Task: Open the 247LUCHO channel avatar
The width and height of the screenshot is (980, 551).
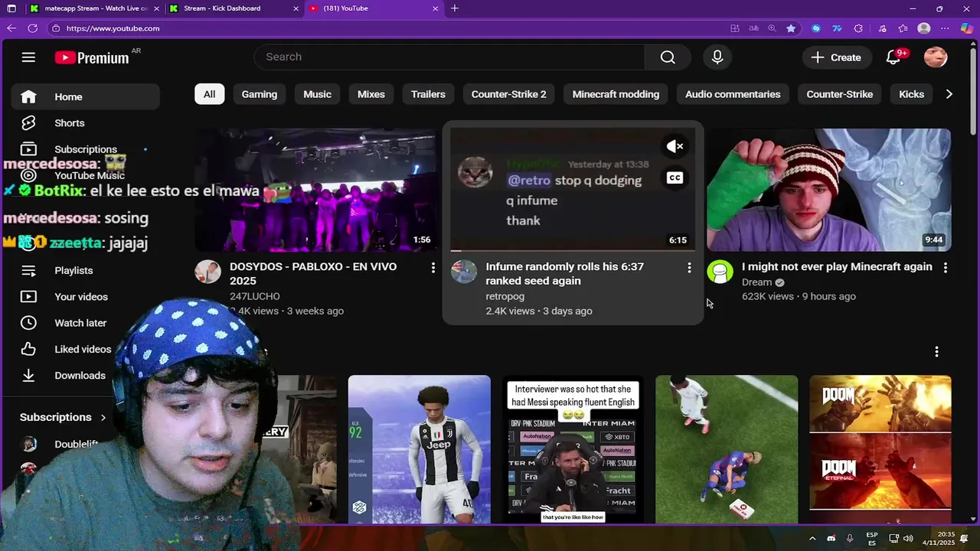Action: point(207,272)
